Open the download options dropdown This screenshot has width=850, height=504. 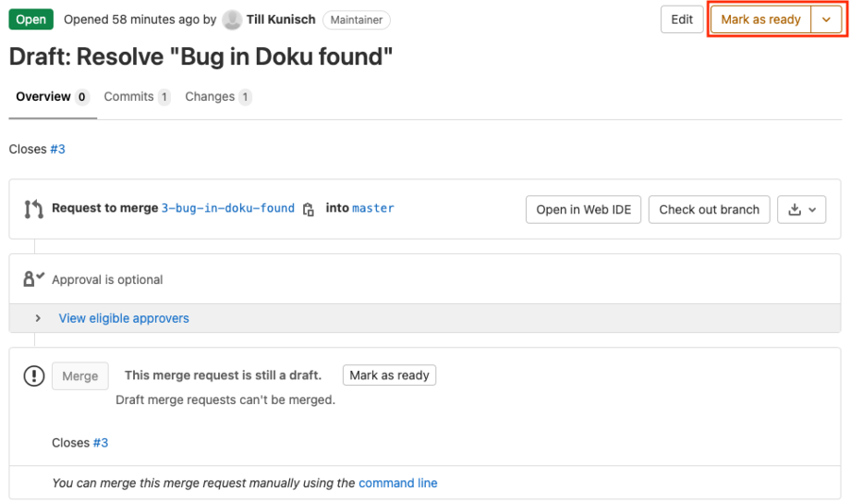tap(801, 210)
